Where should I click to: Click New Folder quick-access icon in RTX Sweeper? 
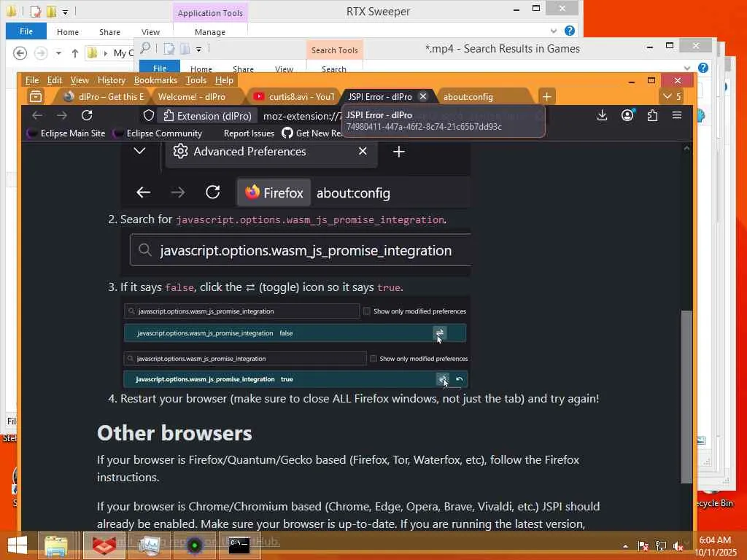click(x=51, y=10)
